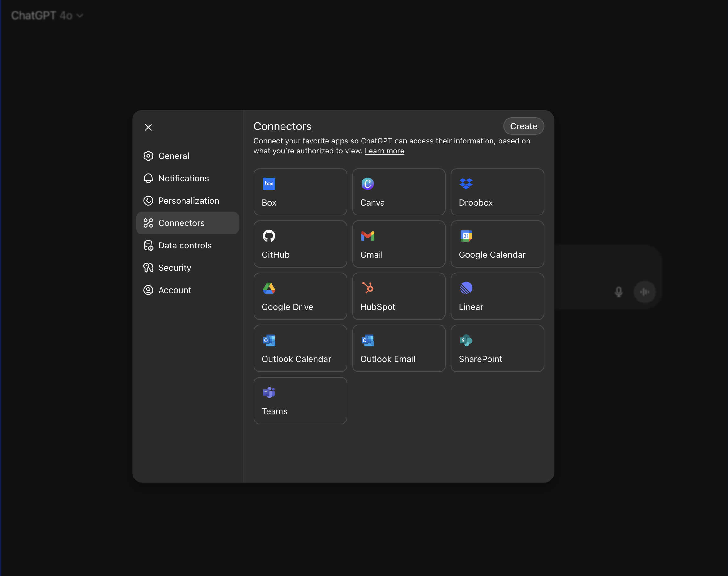Follow the Learn more link
The image size is (728, 576).
coord(384,151)
